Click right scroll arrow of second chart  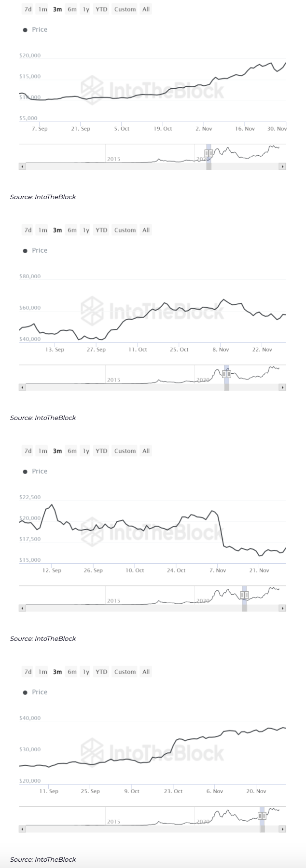(282, 387)
